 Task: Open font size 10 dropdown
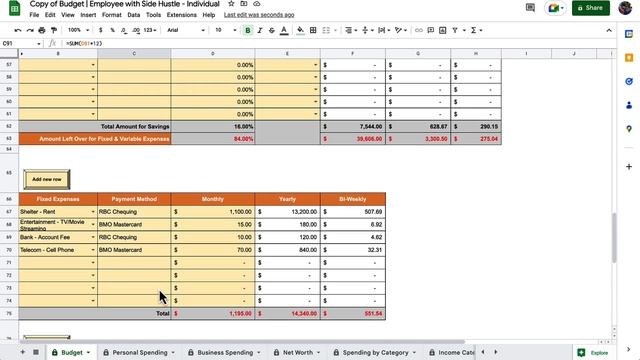click(225, 30)
